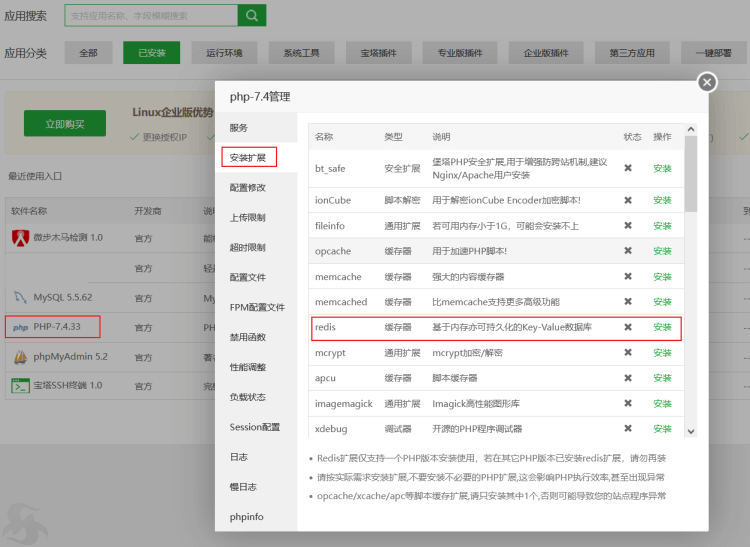Select the 企业版插件 category tab
Image resolution: width=750 pixels, height=547 pixels.
pos(546,53)
